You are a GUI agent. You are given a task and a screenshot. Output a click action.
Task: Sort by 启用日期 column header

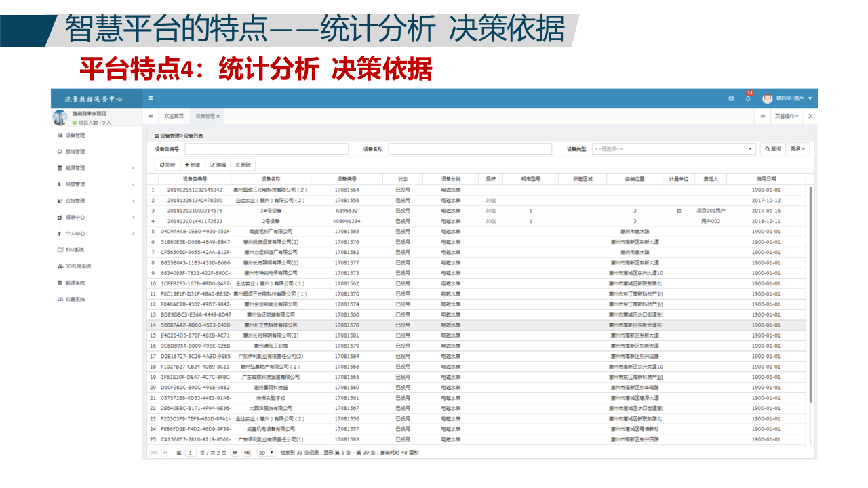[x=766, y=179]
